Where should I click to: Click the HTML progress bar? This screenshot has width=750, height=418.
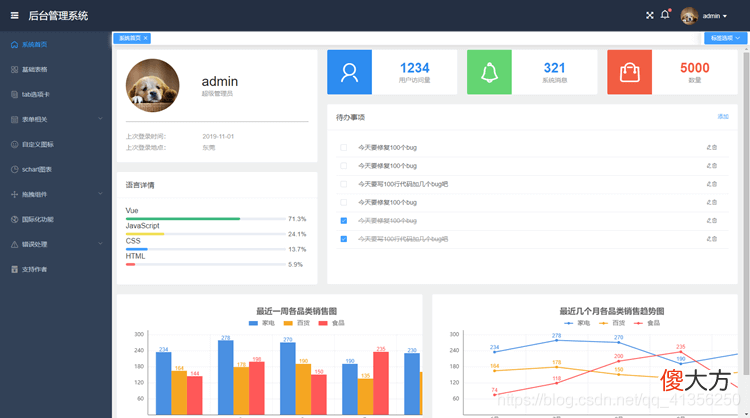[206, 264]
